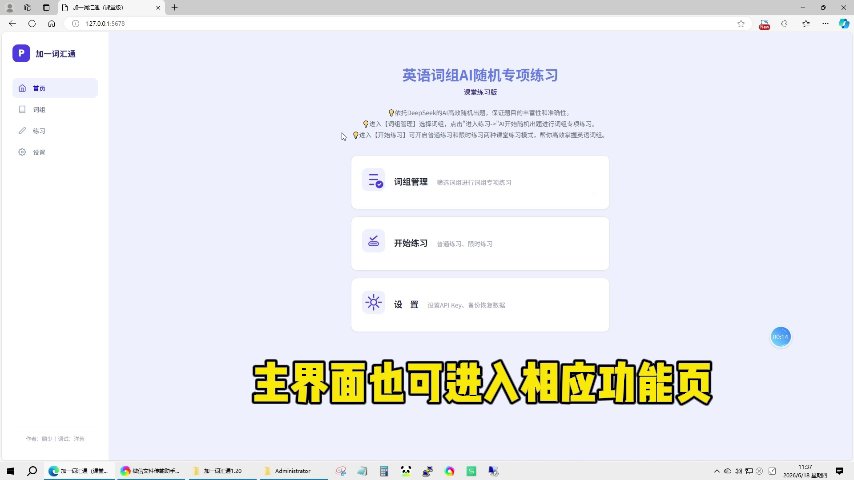Click the page title 英语词组AI随机专项练习

480,75
